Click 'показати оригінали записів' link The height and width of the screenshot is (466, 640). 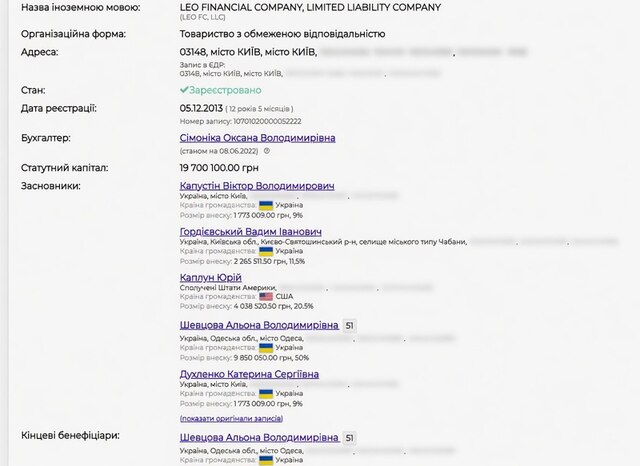(231, 419)
